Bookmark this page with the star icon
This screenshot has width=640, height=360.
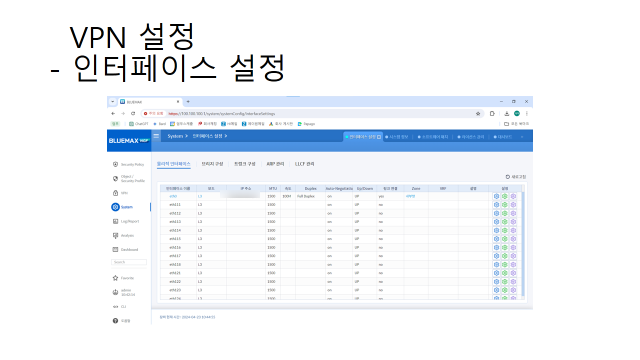click(478, 113)
